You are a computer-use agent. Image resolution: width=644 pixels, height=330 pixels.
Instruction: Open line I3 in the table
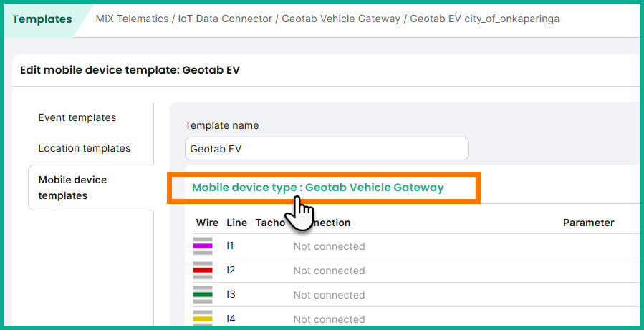click(x=231, y=295)
